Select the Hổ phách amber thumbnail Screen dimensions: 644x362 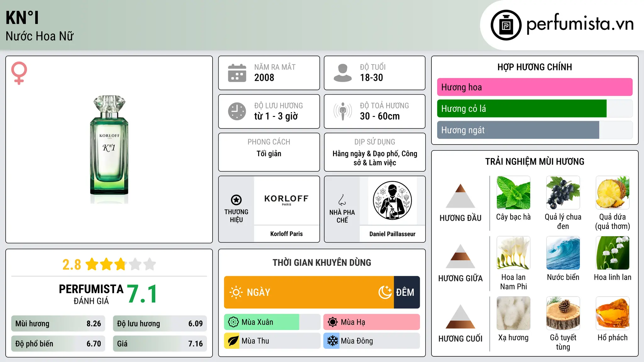613,313
